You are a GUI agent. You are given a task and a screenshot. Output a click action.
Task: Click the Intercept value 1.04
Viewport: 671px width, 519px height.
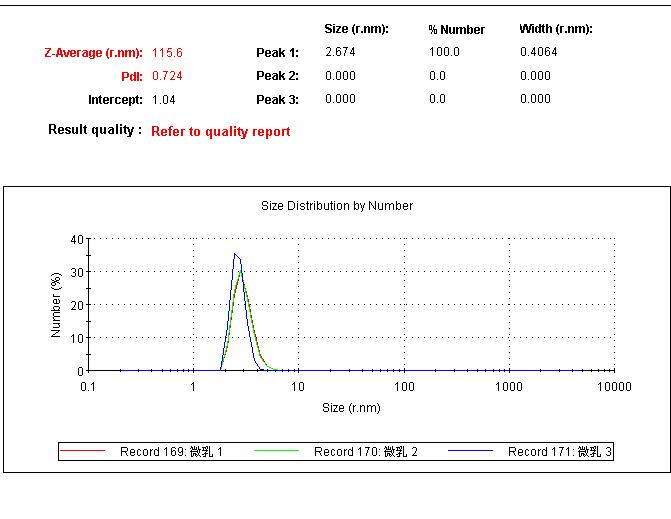pyautogui.click(x=163, y=100)
